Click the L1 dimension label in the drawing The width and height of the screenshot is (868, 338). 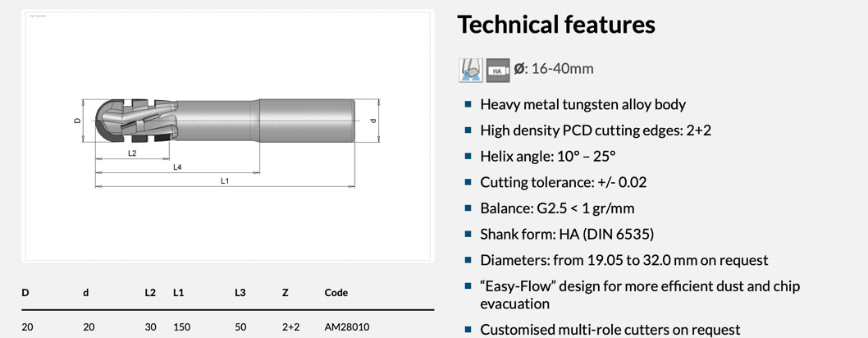(225, 180)
